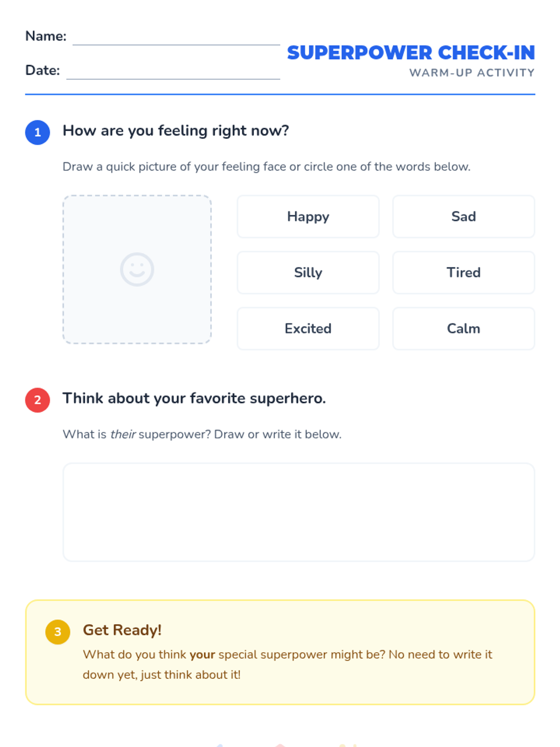Image resolution: width=560 pixels, height=747 pixels.
Task: Click the 'Think about your favorite superhero' heading
Action: tap(194, 398)
